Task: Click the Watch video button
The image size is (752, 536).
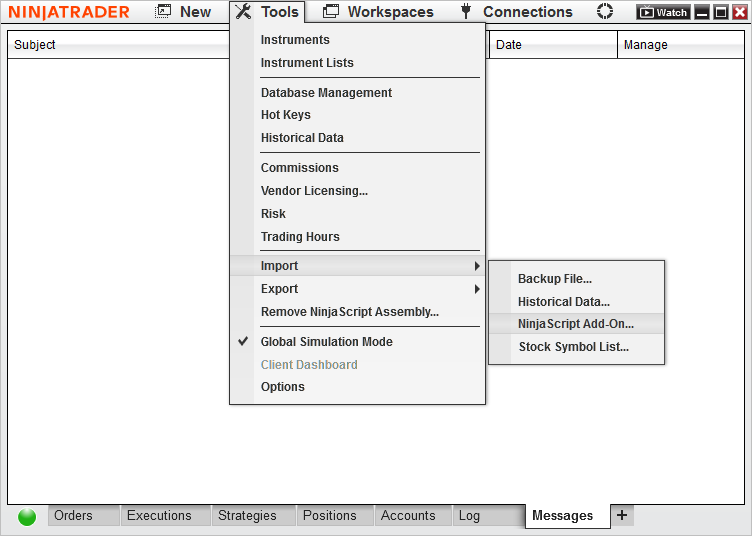Action: (x=663, y=12)
